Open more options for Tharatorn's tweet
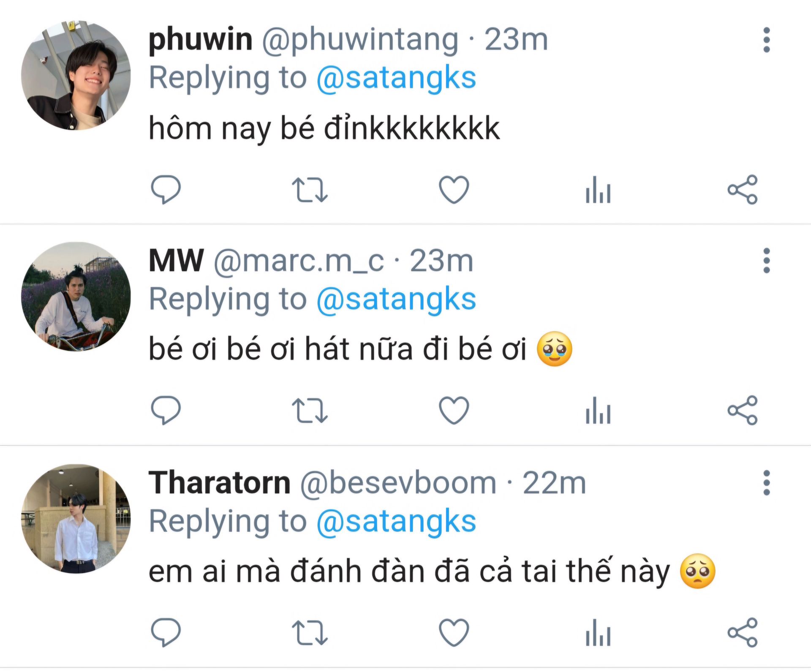 click(x=767, y=483)
